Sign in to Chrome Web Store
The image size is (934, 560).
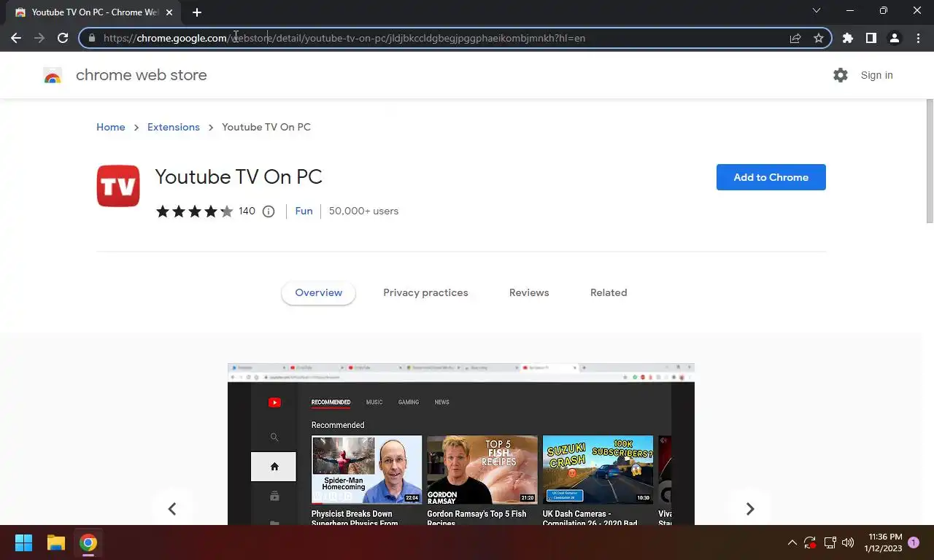pos(876,75)
